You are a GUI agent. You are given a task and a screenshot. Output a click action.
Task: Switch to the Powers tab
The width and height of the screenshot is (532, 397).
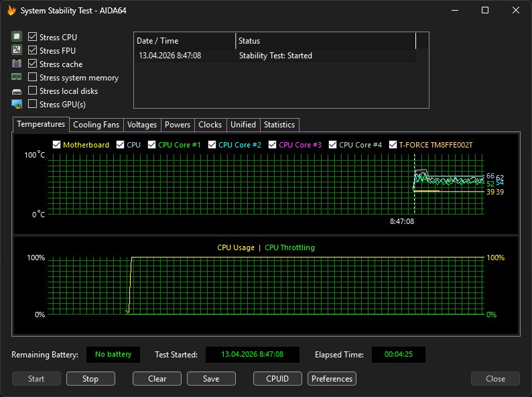pyautogui.click(x=178, y=125)
